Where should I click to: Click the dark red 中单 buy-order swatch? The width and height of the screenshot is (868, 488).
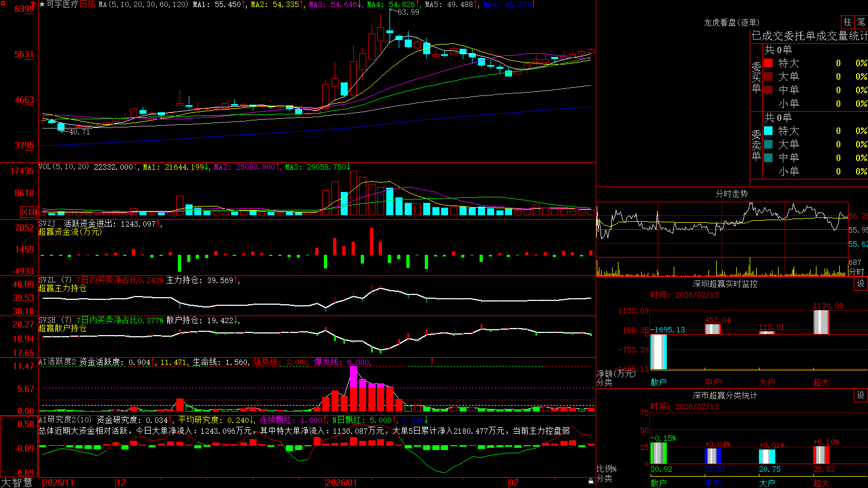click(768, 90)
